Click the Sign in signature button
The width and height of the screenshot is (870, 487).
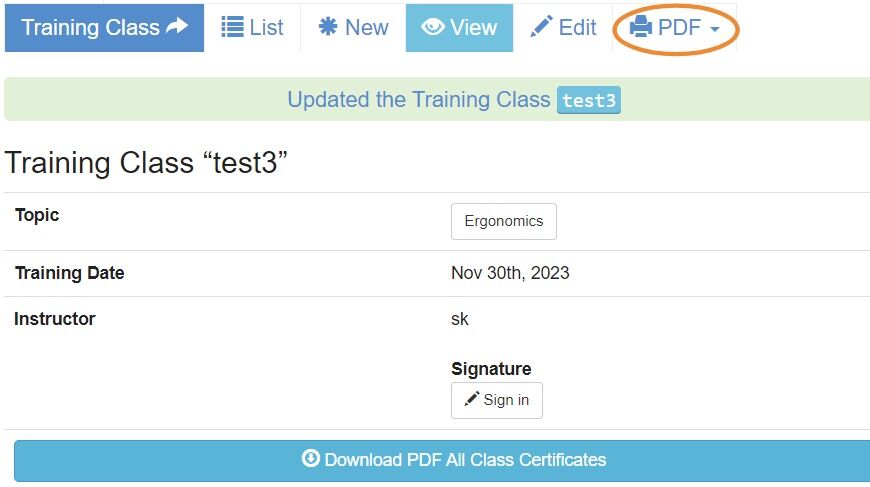(497, 400)
